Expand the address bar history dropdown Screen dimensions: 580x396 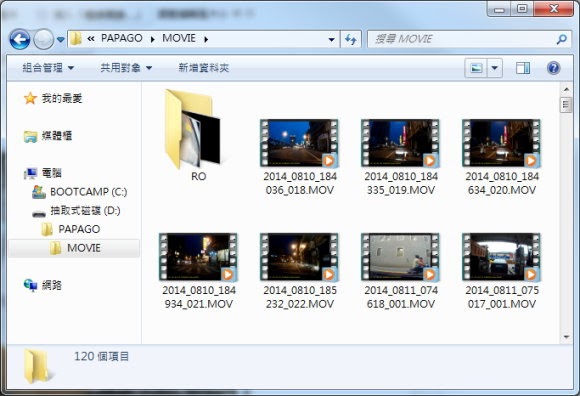click(x=331, y=39)
